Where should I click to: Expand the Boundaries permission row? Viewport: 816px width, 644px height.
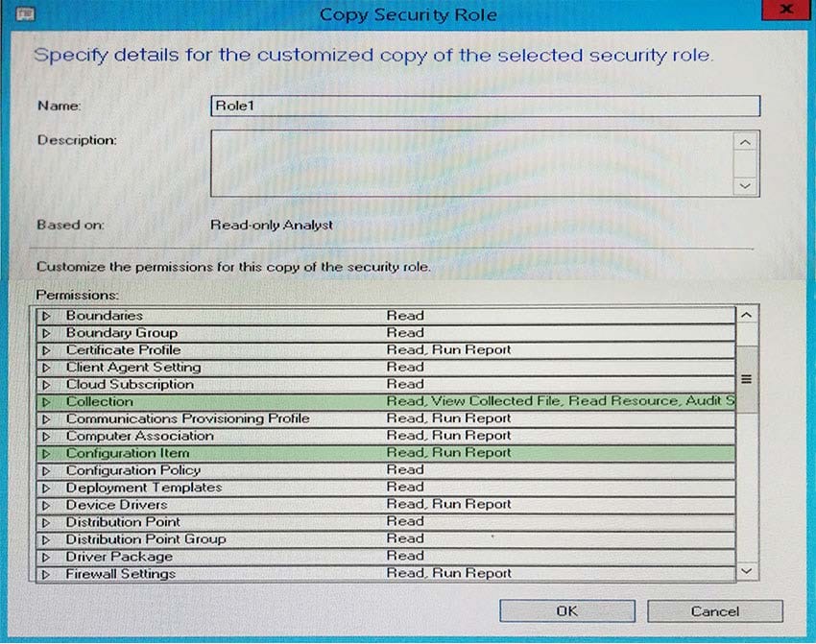[45, 316]
